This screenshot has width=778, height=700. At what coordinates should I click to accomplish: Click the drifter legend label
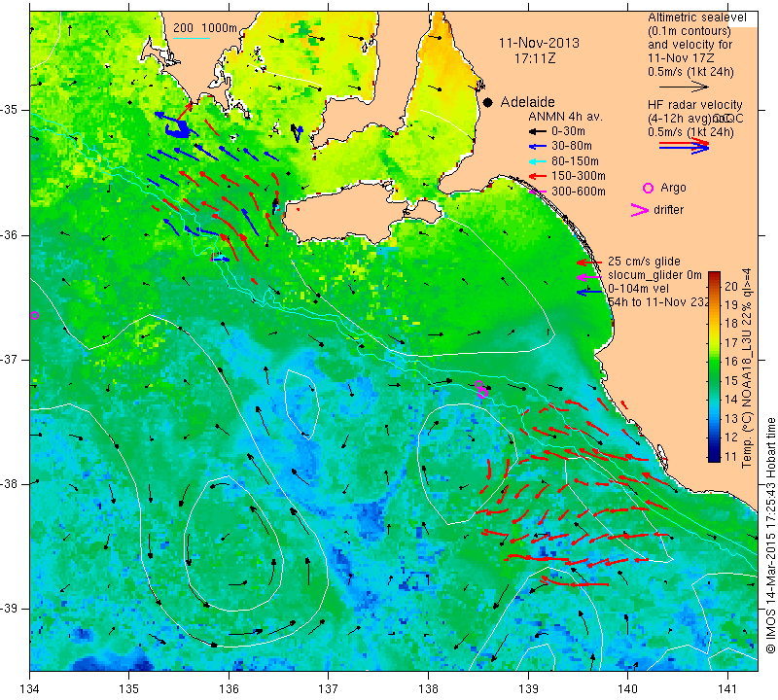pos(668,210)
